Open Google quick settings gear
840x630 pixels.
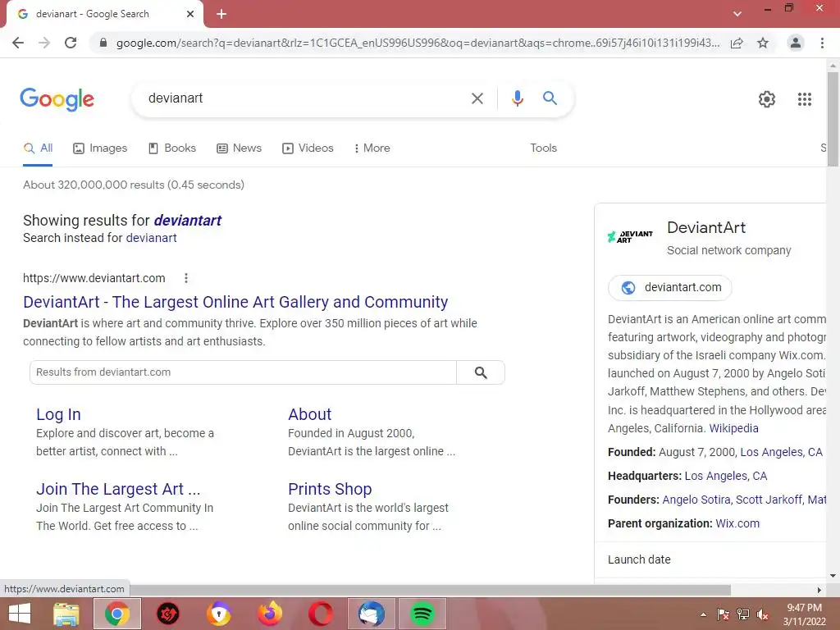(x=767, y=99)
